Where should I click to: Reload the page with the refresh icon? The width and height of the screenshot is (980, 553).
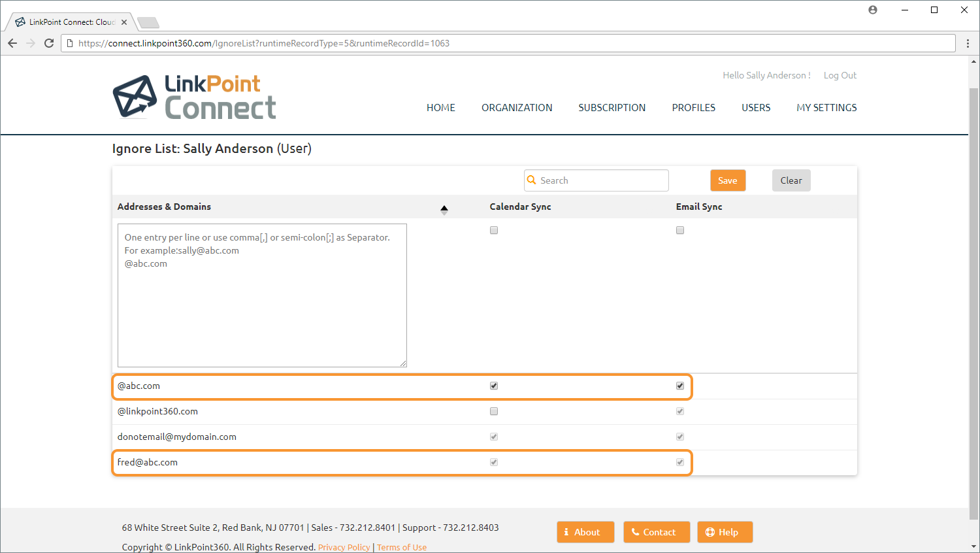[49, 43]
